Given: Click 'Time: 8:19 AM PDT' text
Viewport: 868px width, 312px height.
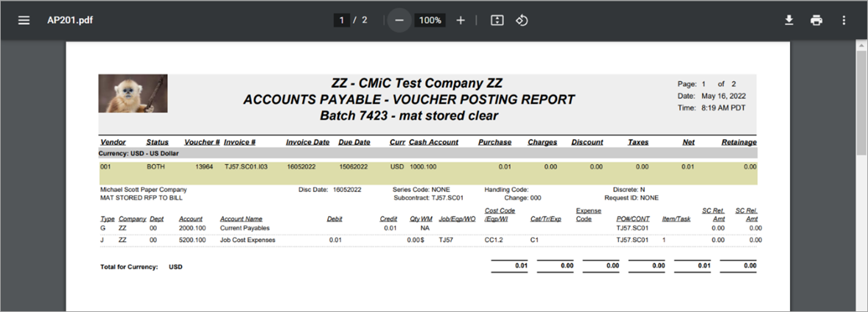Looking at the screenshot, I should tap(711, 108).
